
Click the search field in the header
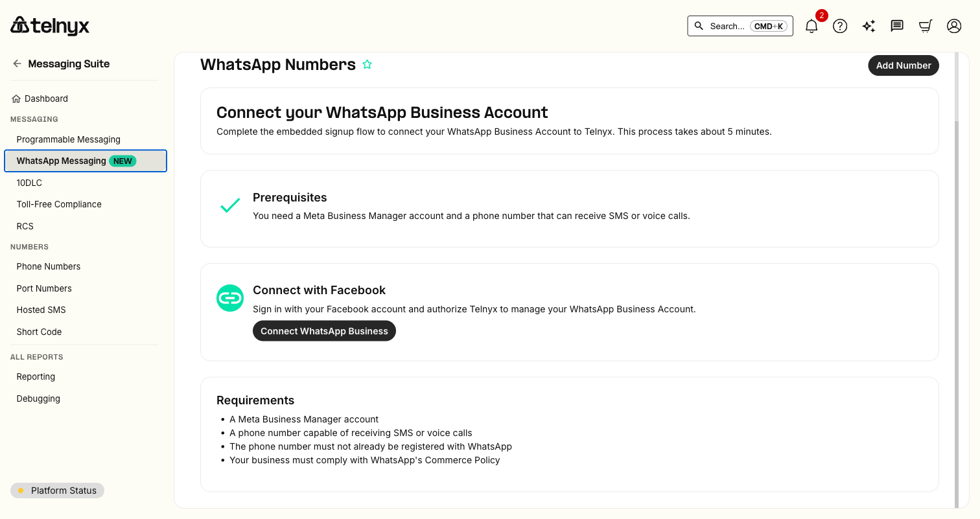coord(740,26)
